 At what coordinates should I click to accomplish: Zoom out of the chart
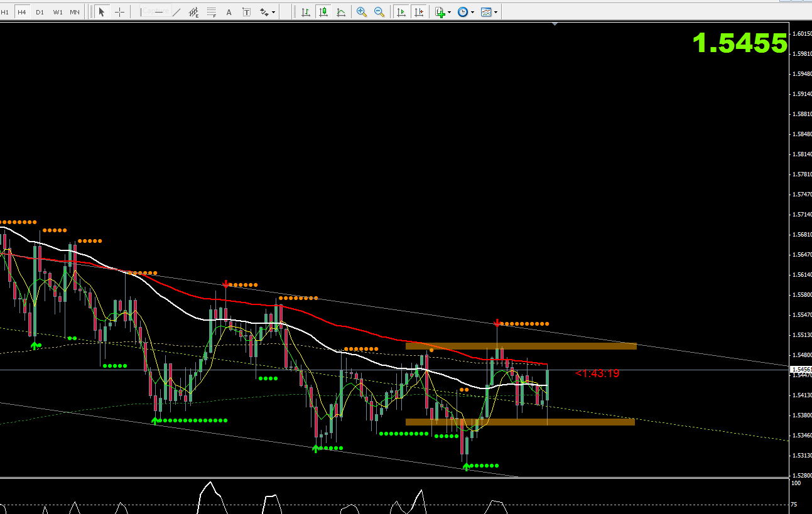click(379, 12)
